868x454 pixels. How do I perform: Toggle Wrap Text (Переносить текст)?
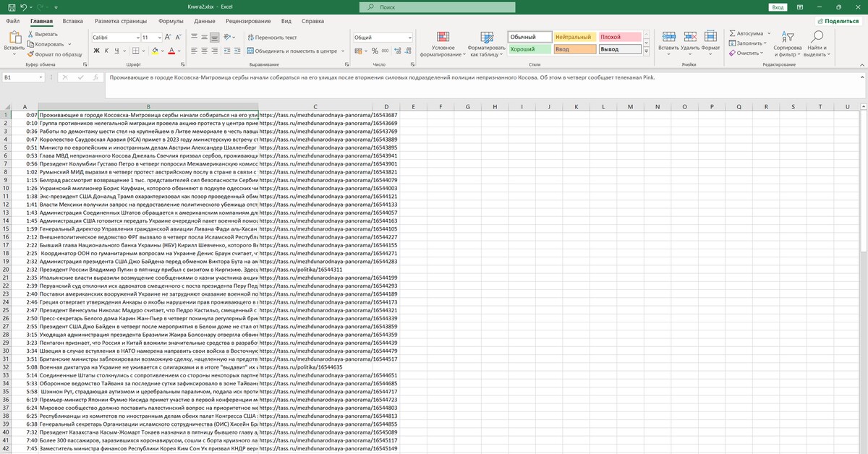pyautogui.click(x=272, y=37)
